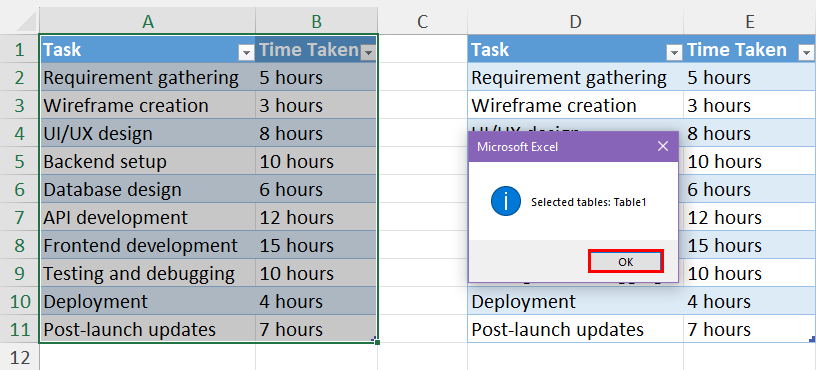Click '8 hours' cell in column E
The width and height of the screenshot is (816, 370).
coord(750,134)
